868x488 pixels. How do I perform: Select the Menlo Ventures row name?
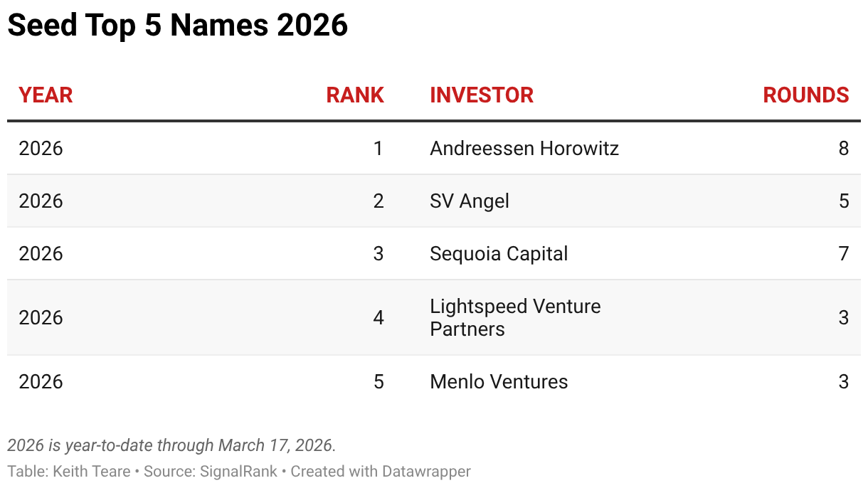(499, 381)
